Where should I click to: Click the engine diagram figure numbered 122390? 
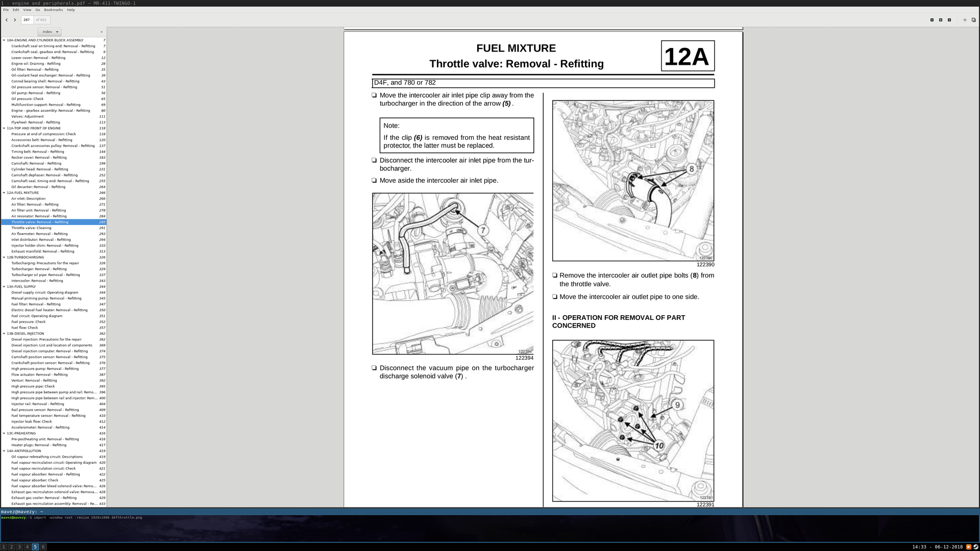633,181
